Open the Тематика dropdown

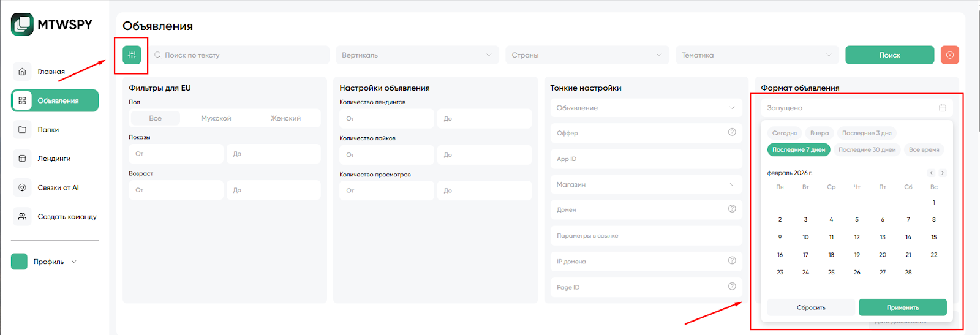pyautogui.click(x=757, y=55)
